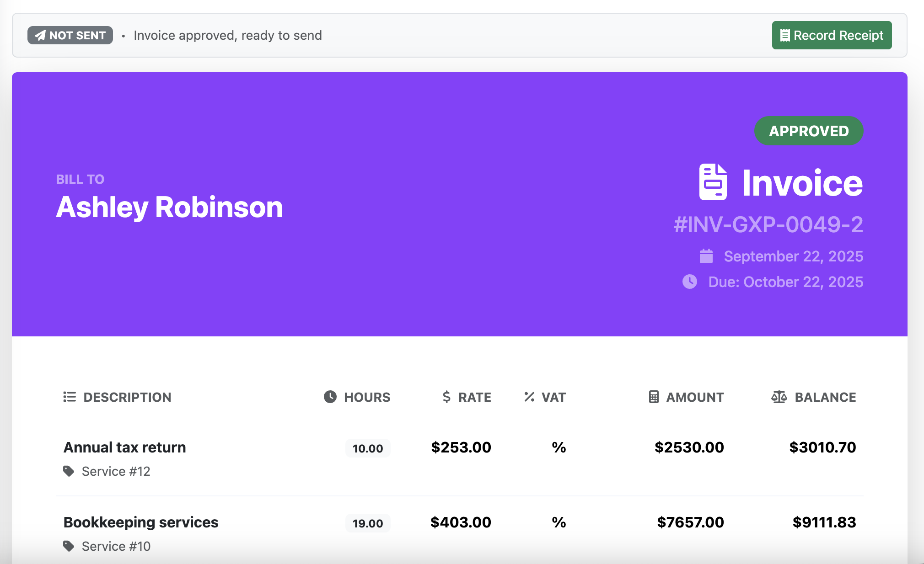The height and width of the screenshot is (564, 924).
Task: Click the DESCRIPTION column header
Action: click(x=127, y=397)
